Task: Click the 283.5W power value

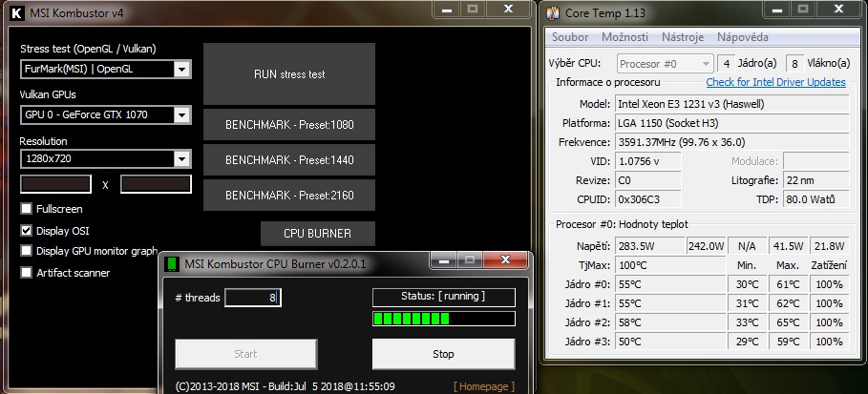Action: point(650,246)
